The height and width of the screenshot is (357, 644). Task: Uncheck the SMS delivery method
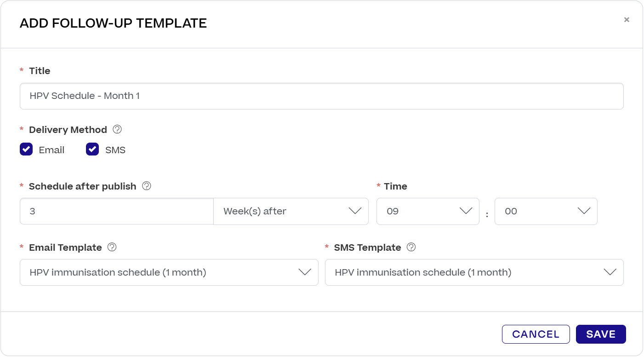92,149
